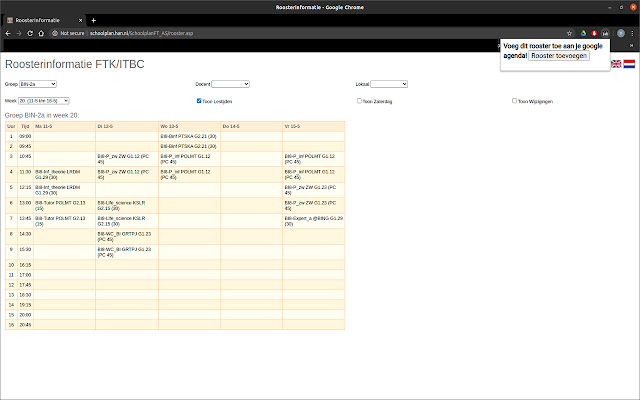640x400 pixels.
Task: Select Friday 12:15 Bi8-P_zw ZW cell
Action: 313,190
